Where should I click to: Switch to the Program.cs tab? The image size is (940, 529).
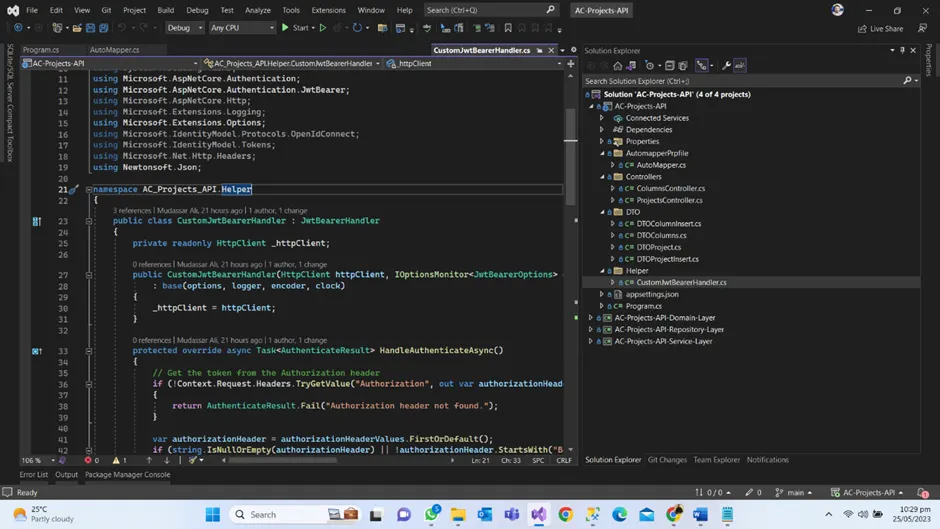[41, 50]
